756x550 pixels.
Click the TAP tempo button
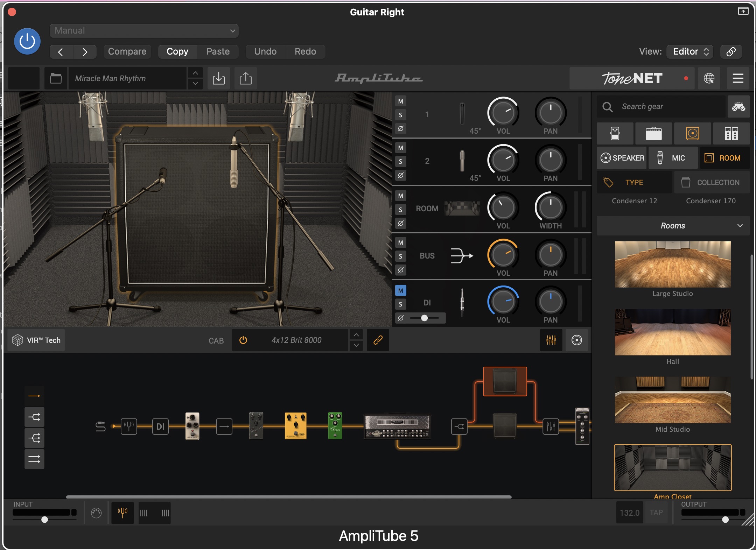tap(656, 513)
